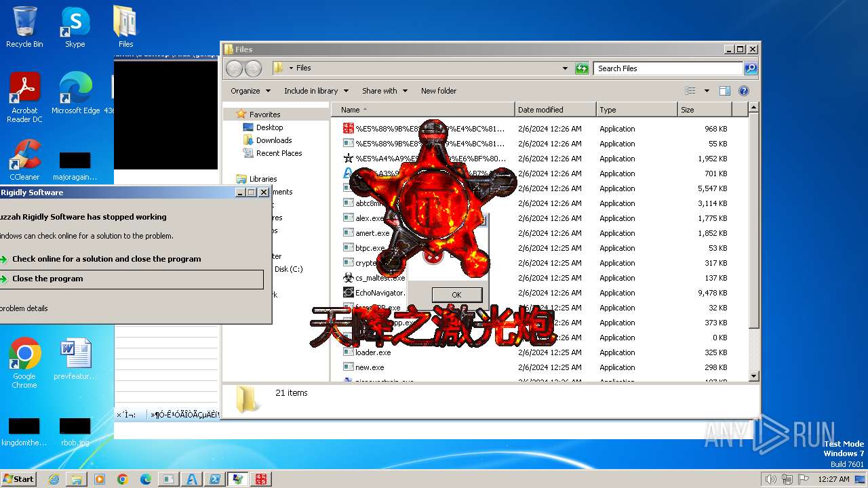The image size is (868, 488).
Task: Click the Back arrow in Files window
Action: pos(234,68)
